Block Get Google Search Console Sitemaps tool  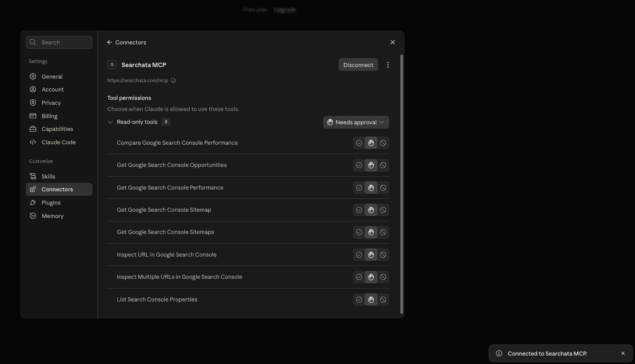(383, 232)
